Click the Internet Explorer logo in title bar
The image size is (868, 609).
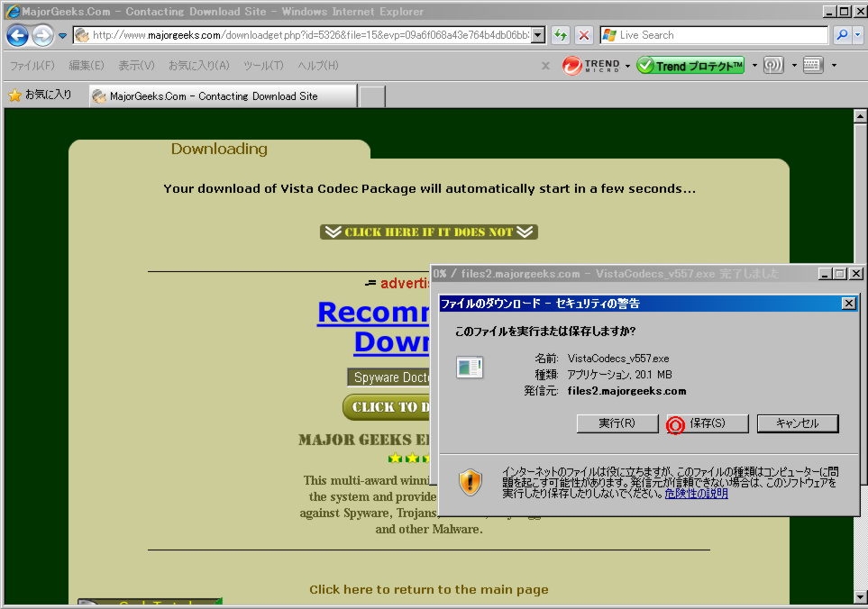13,11
